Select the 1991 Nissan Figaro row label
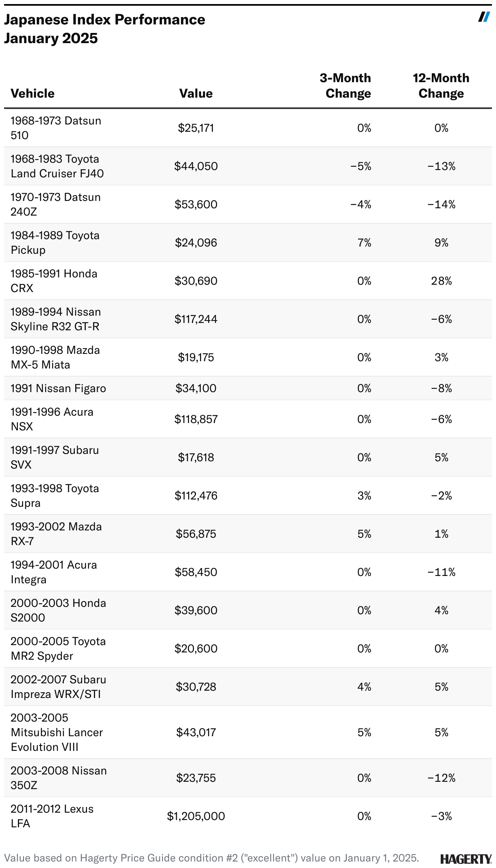Viewport: 496px width, 868px height. pyautogui.click(x=58, y=388)
